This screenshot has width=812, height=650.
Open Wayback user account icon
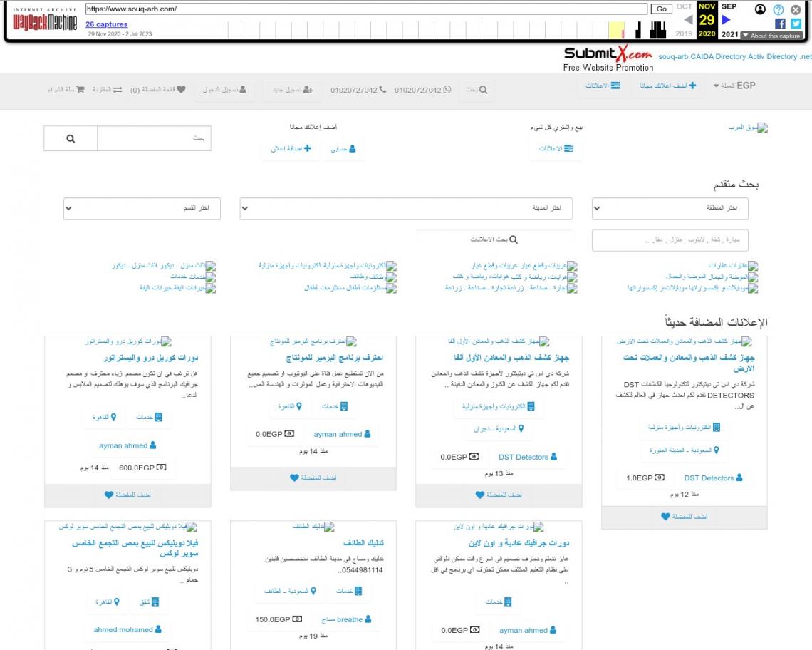coord(760,9)
